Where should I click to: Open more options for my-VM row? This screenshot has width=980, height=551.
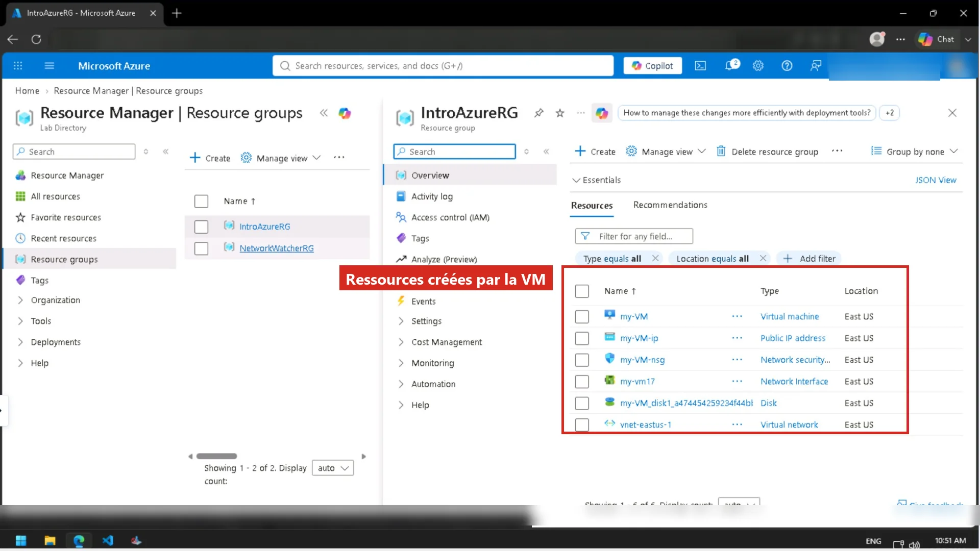click(737, 316)
